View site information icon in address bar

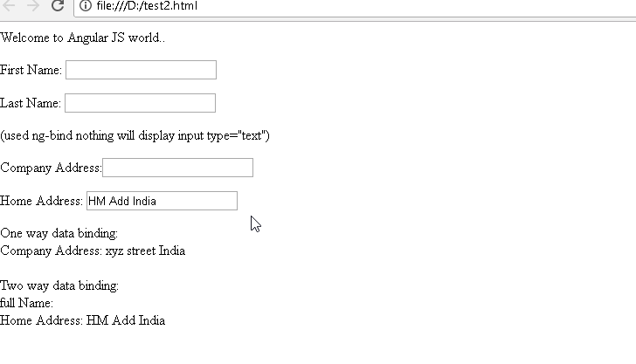pyautogui.click(x=86, y=5)
